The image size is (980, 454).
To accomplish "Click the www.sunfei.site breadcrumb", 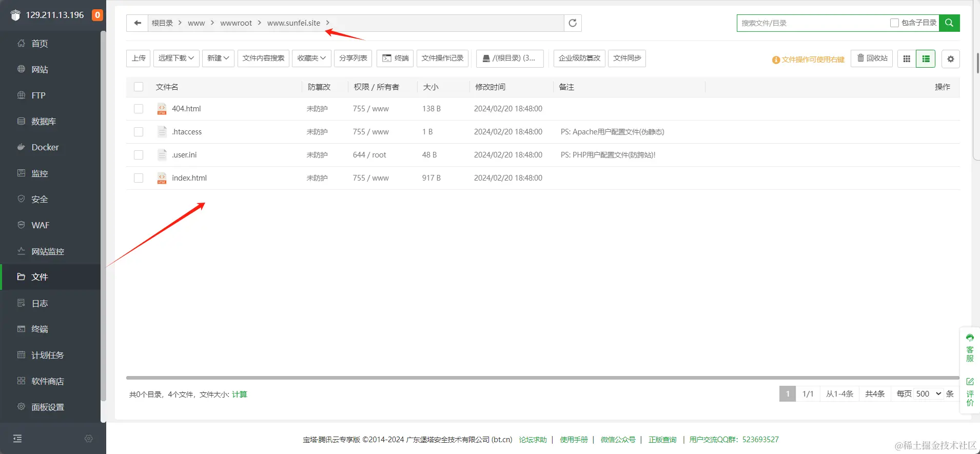I will (293, 23).
